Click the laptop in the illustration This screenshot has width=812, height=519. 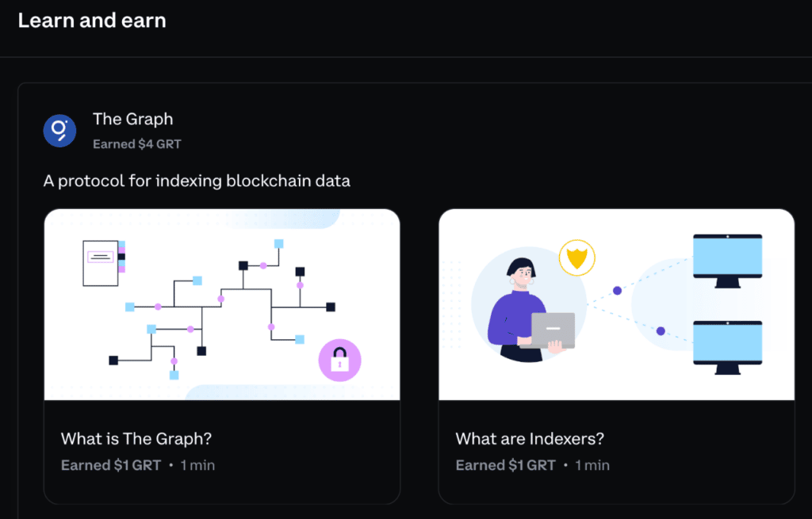(x=552, y=330)
